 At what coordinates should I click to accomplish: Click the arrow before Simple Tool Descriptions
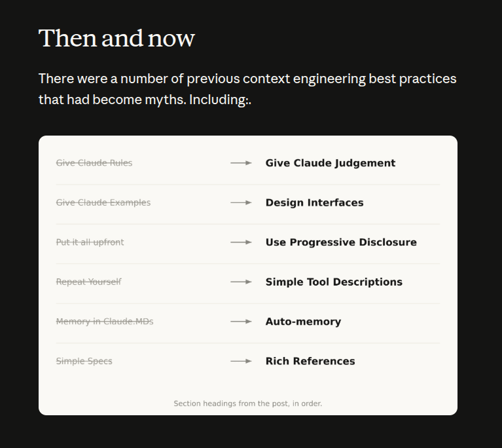[241, 282]
